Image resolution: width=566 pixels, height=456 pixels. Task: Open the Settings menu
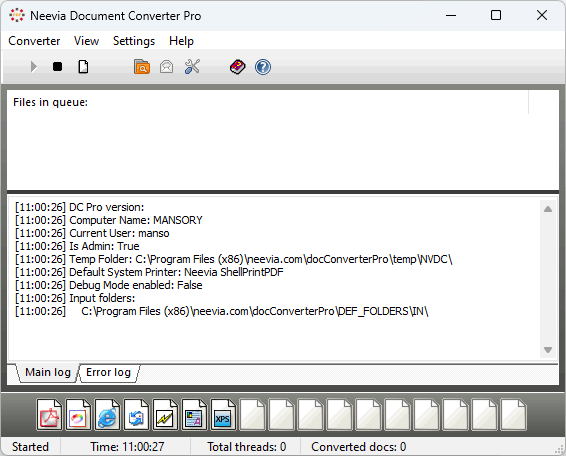pos(134,41)
